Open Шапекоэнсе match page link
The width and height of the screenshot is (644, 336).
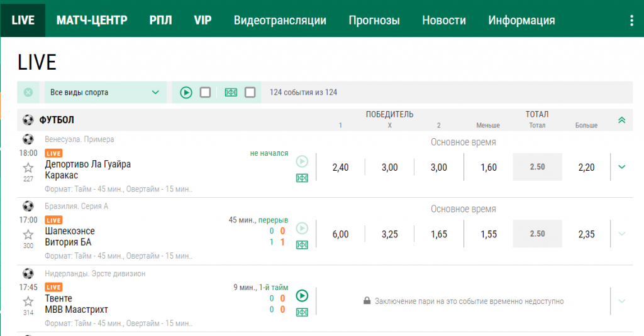pyautogui.click(x=70, y=231)
